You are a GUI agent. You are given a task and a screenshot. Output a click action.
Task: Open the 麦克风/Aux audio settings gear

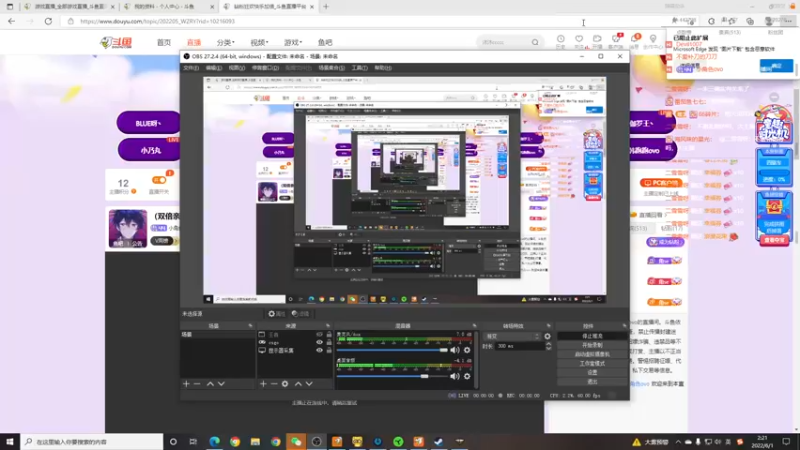(467, 350)
